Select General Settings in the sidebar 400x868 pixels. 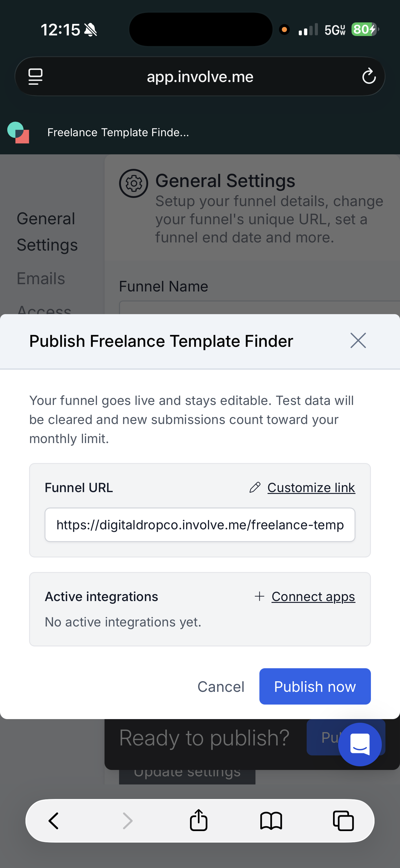coord(47,232)
